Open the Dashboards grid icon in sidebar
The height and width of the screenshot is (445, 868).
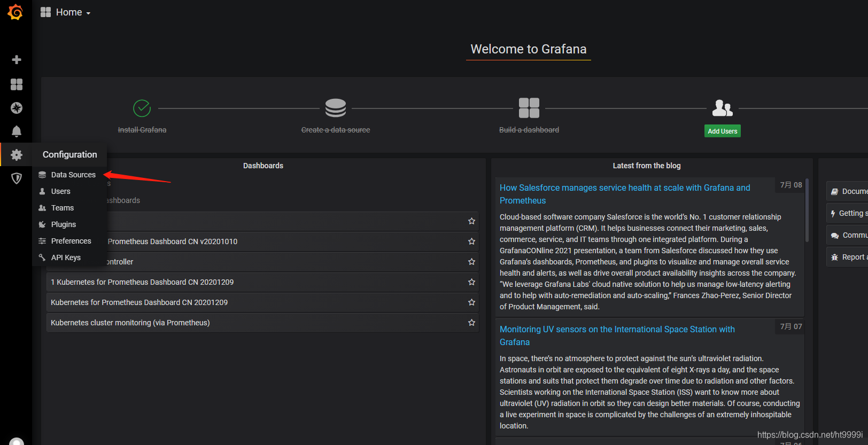17,84
